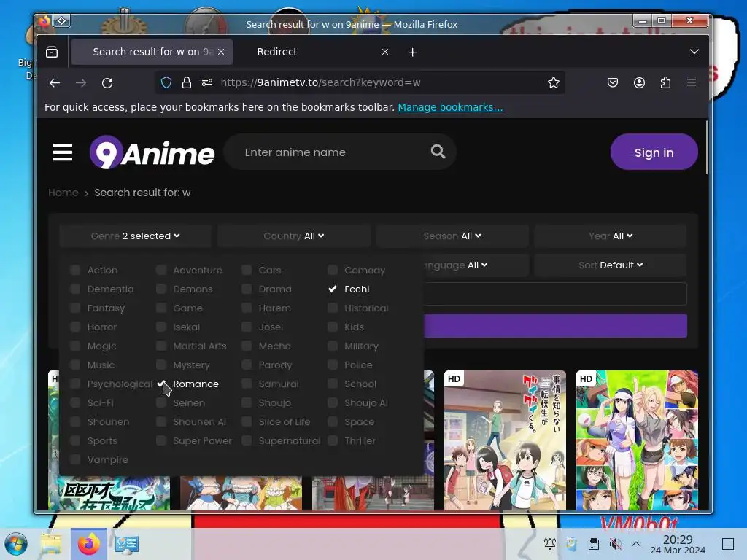Close the Redirect tab
The height and width of the screenshot is (560, 747).
[x=385, y=52]
